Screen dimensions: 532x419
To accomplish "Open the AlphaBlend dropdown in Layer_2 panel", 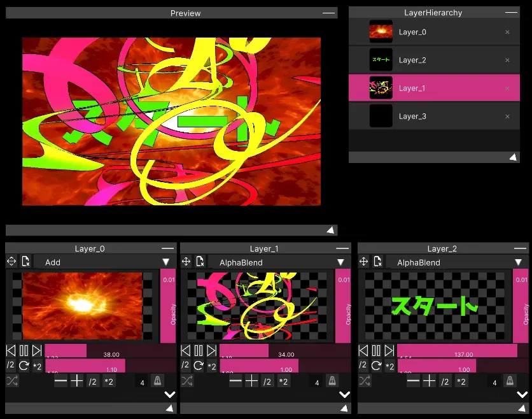I will coord(456,262).
